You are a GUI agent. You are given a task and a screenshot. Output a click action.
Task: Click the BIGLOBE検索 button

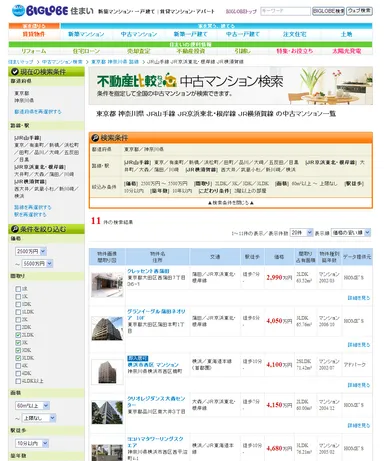(328, 11)
